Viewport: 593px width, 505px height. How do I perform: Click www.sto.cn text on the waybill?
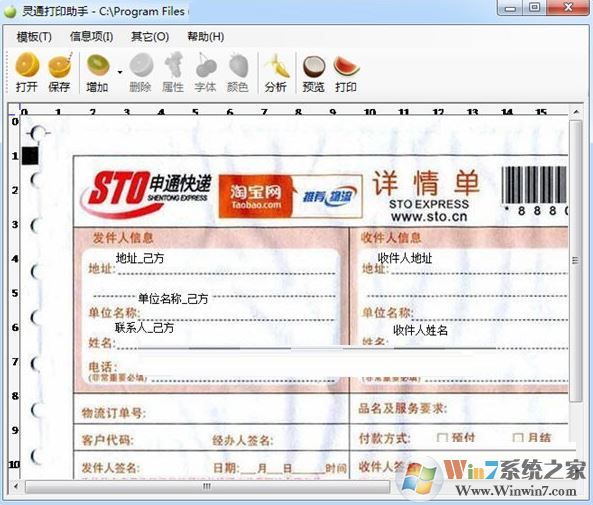point(429,217)
